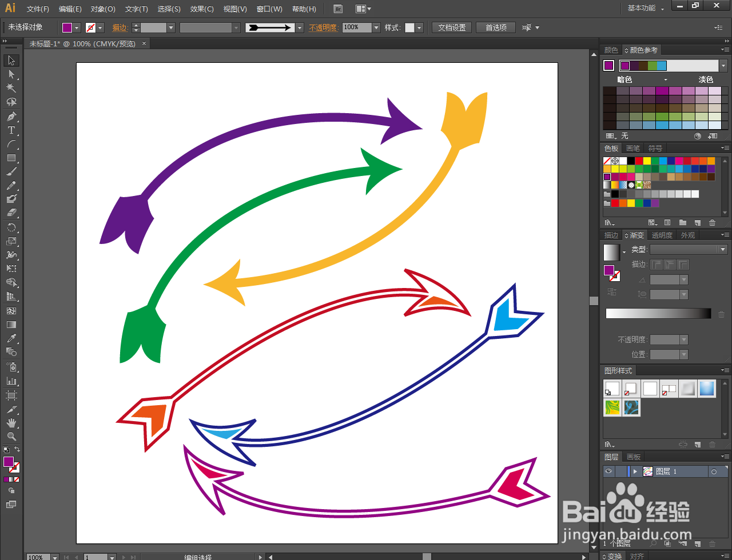
Task: Select the Perspective Grid tool
Action: coord(11,297)
